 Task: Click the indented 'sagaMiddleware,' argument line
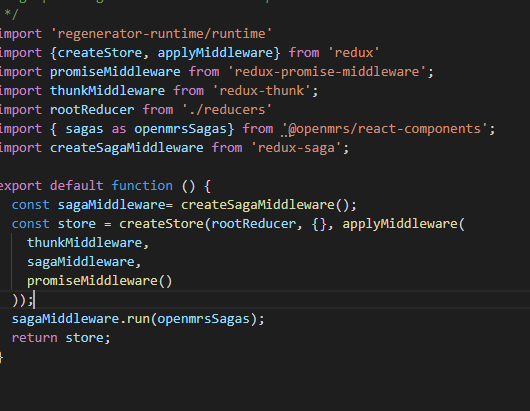[x=84, y=262]
